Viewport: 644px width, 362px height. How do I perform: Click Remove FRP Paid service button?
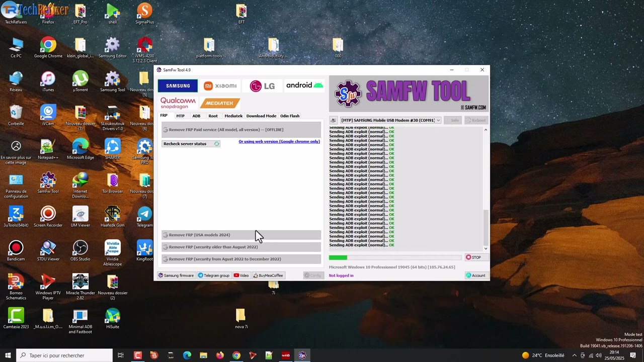pyautogui.click(x=241, y=130)
